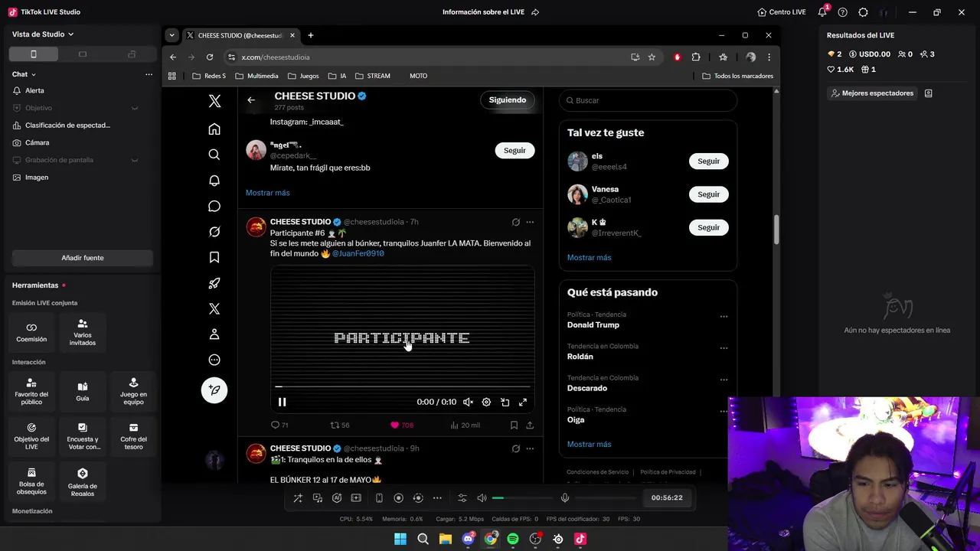The height and width of the screenshot is (551, 980).
Task: Select the dual layout view option
Action: (132, 54)
